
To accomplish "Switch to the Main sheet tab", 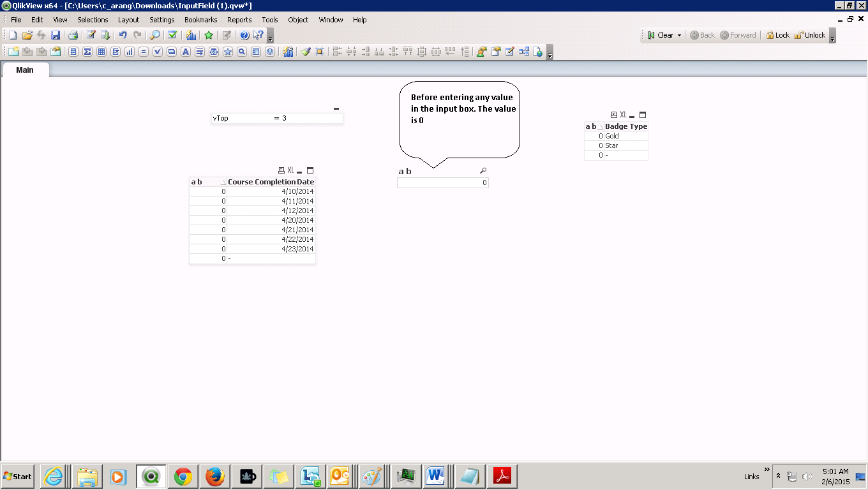I will tap(25, 70).
